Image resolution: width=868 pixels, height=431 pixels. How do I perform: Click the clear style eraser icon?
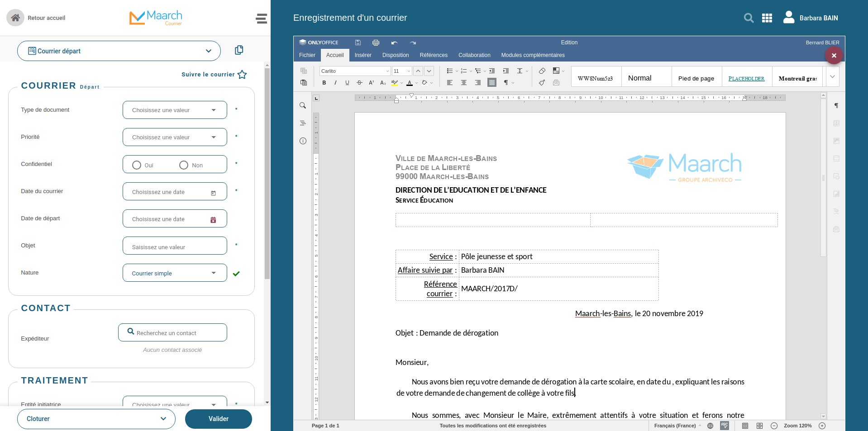point(542,71)
